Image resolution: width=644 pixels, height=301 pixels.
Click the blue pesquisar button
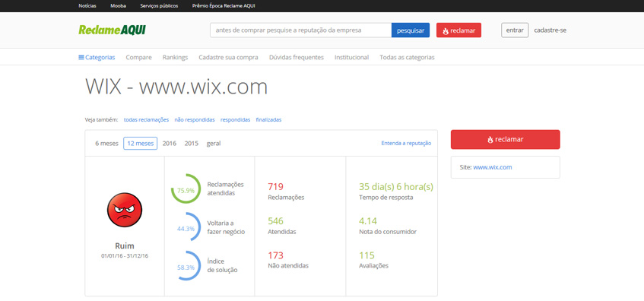pos(411,30)
